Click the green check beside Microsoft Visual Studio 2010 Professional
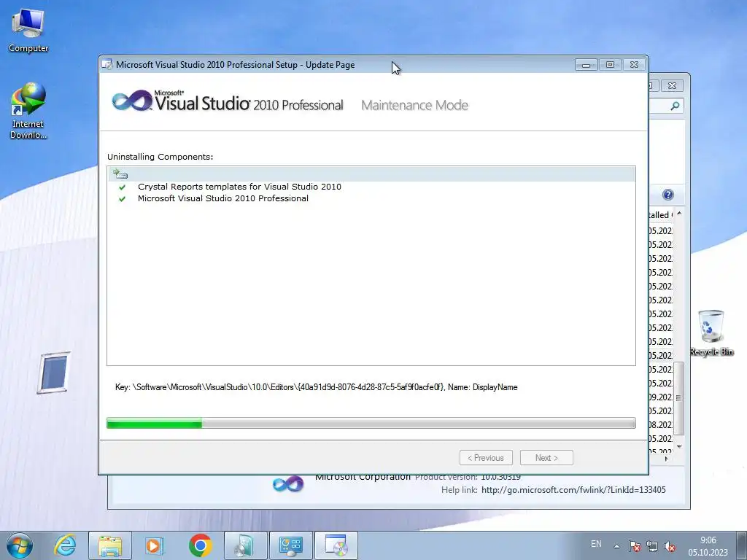Image resolution: width=747 pixels, height=560 pixels. 122,199
